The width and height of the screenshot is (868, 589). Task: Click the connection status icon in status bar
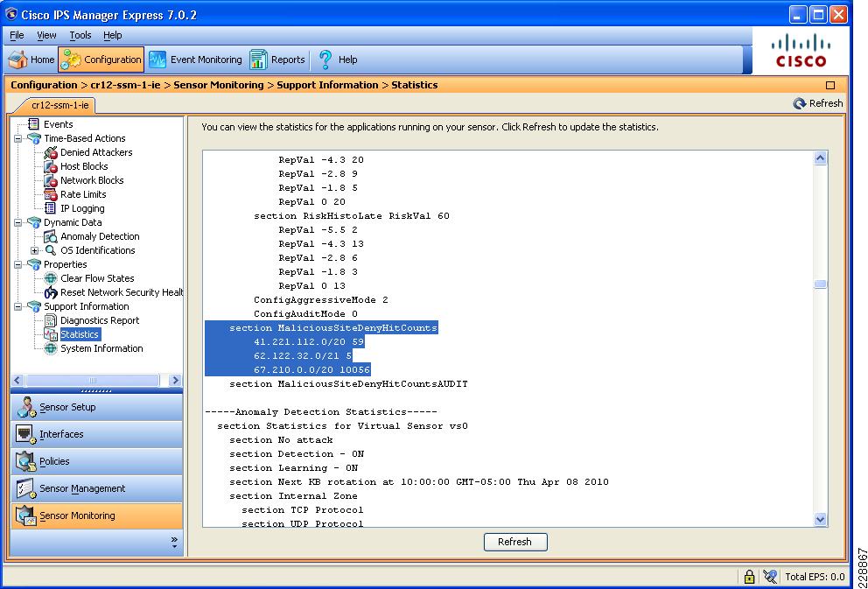click(x=770, y=577)
